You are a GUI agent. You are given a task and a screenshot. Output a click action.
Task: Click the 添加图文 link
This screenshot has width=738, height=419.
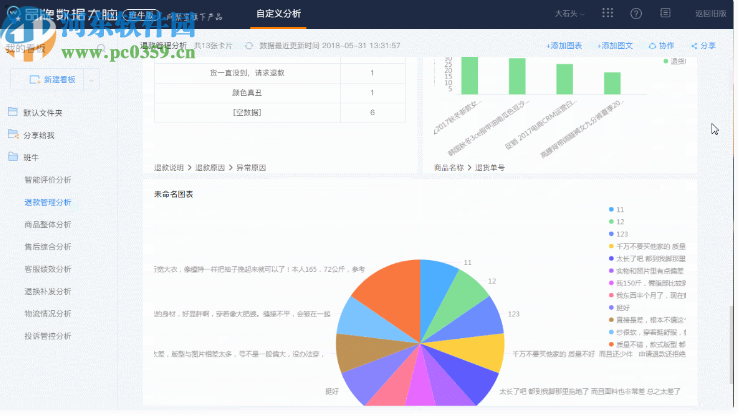pos(615,46)
